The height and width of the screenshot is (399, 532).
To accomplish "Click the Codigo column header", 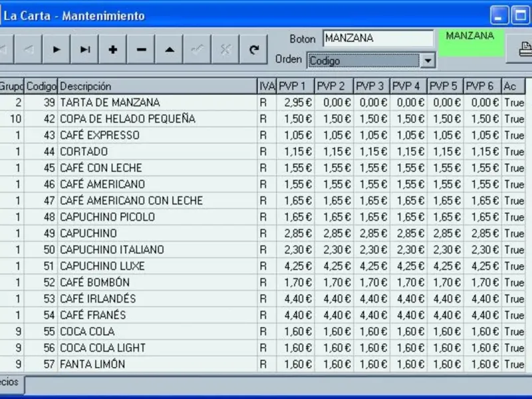I will tap(41, 86).
